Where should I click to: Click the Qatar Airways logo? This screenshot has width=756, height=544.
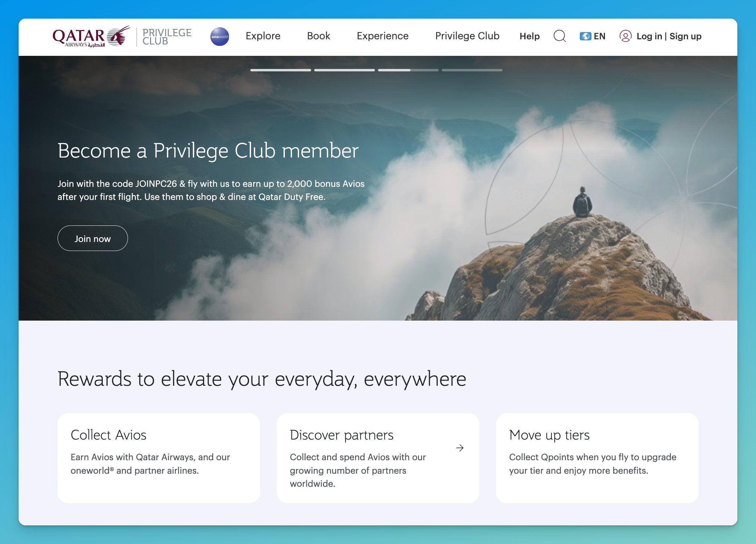tap(91, 37)
